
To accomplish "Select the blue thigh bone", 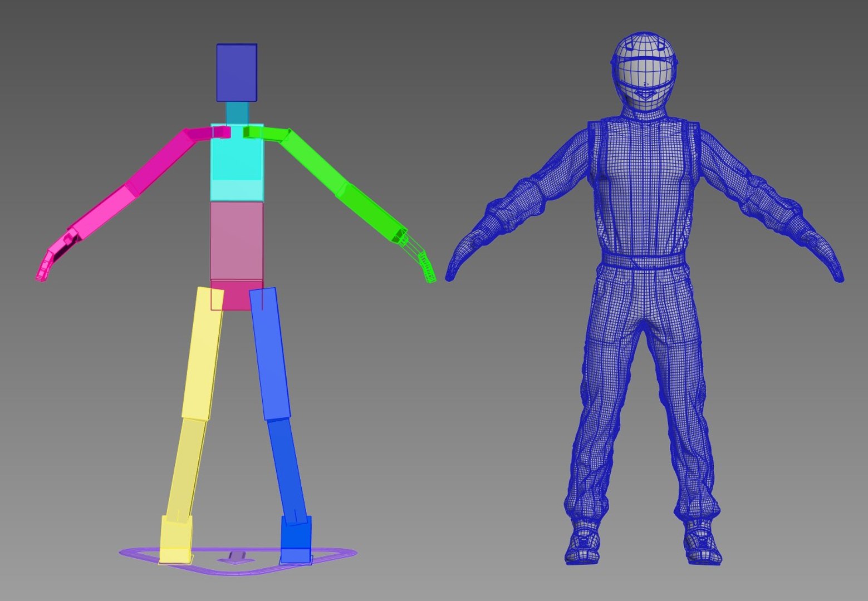I will (x=270, y=354).
